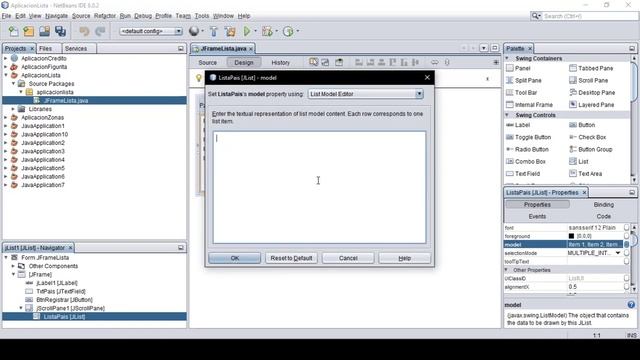Open the Refactor menu
The width and height of the screenshot is (640, 360).
click(x=105, y=16)
